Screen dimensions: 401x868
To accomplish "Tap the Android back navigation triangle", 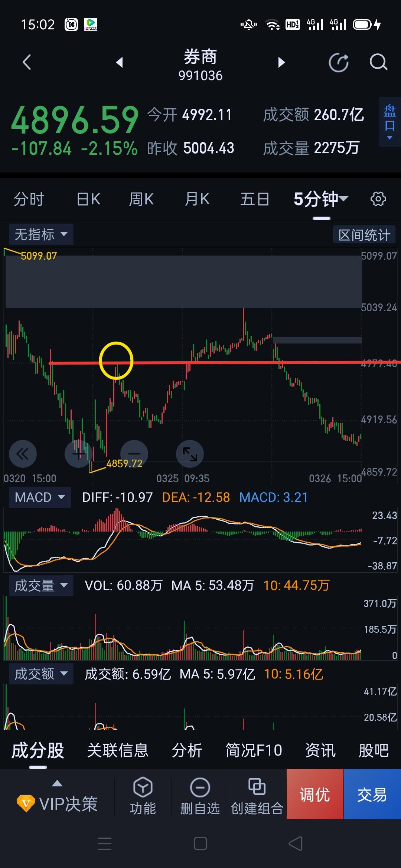I will 296,844.
